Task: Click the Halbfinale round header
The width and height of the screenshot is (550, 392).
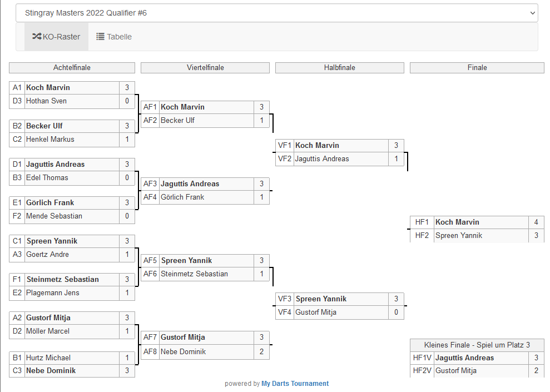Action: [x=339, y=68]
